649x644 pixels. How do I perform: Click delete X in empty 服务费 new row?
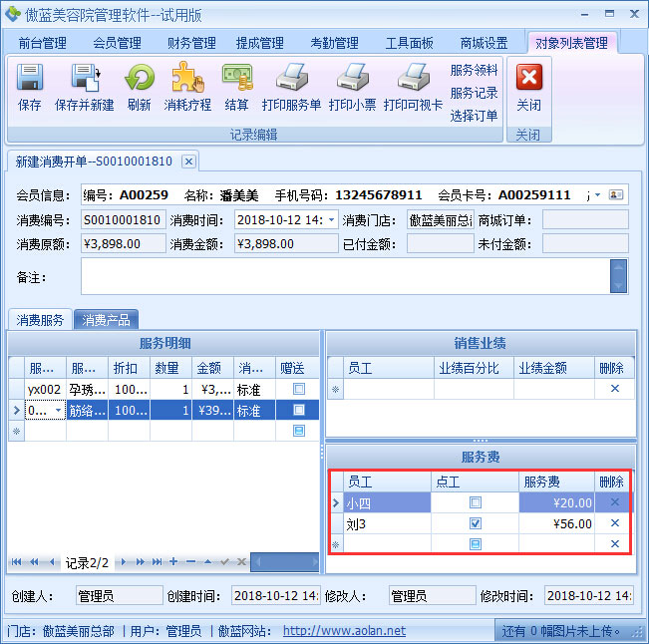[x=615, y=544]
